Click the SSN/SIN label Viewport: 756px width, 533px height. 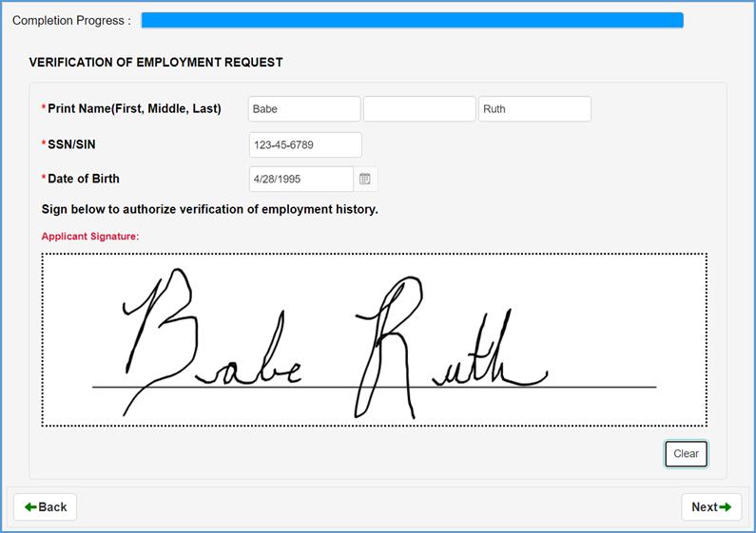[71, 145]
